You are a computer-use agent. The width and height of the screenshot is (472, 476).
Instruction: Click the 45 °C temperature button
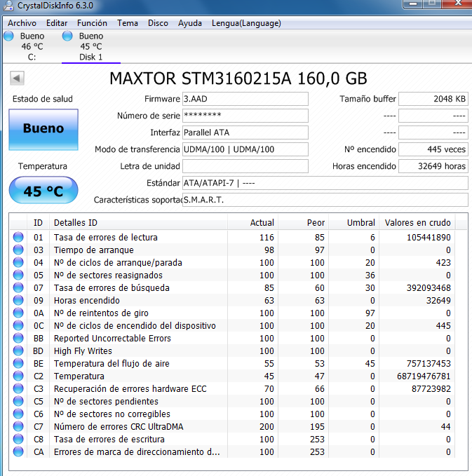[43, 191]
